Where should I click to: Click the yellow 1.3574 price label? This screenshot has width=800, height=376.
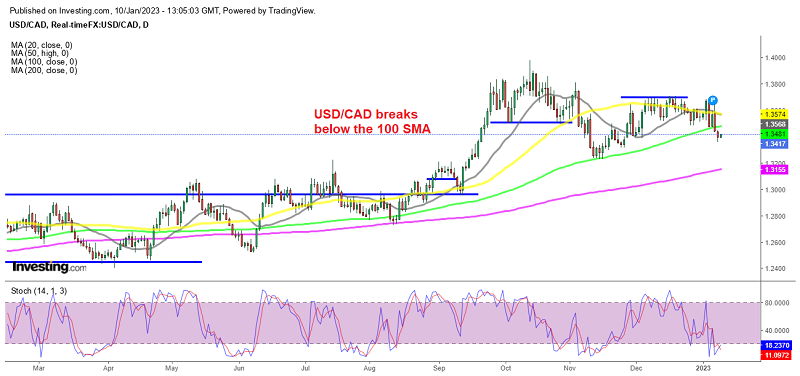774,114
